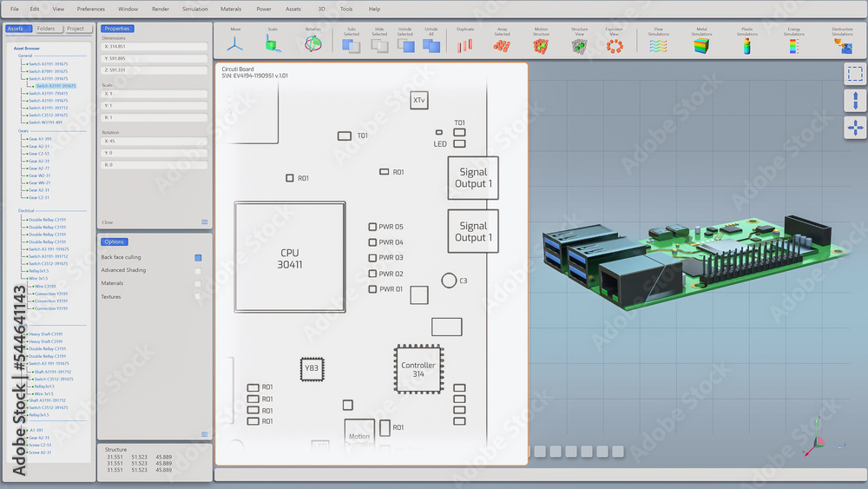
Task: Click the Dimensions X 314.851 field
Action: tap(155, 47)
